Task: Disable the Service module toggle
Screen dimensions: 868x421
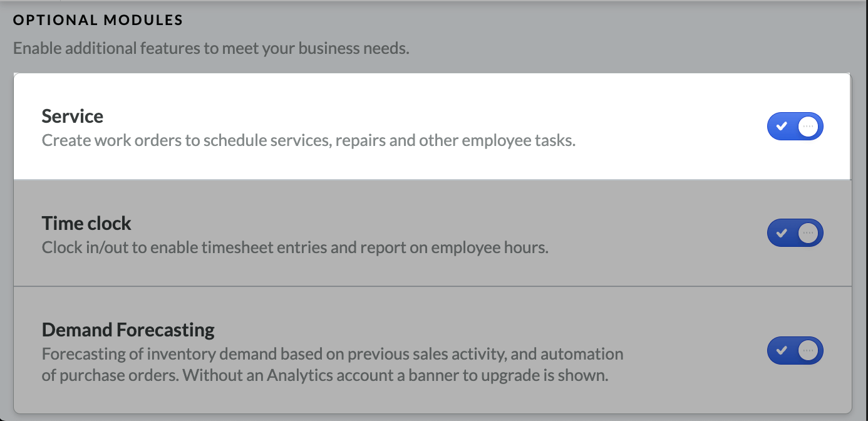Action: click(x=795, y=126)
